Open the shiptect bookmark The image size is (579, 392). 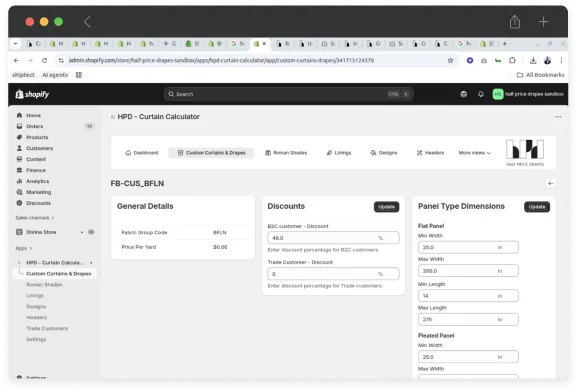23,75
